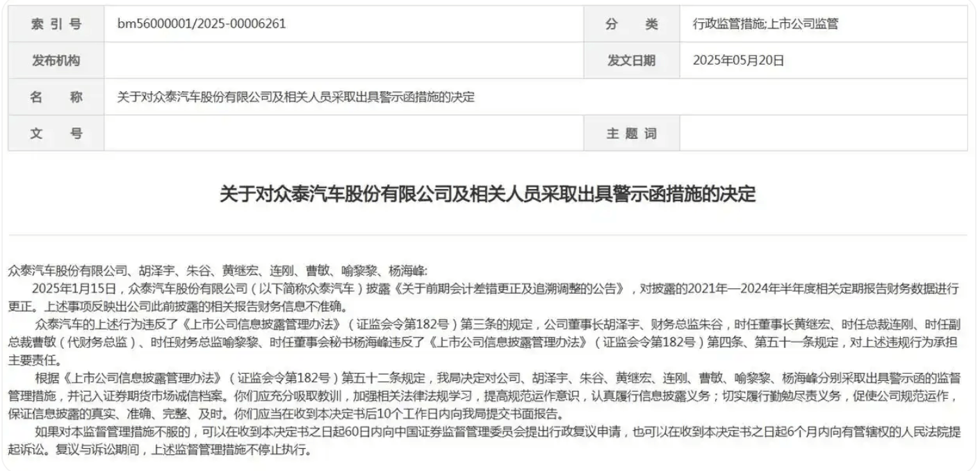Click the 发文日期 label cell
This screenshot has height=471, width=980.
[x=631, y=60]
